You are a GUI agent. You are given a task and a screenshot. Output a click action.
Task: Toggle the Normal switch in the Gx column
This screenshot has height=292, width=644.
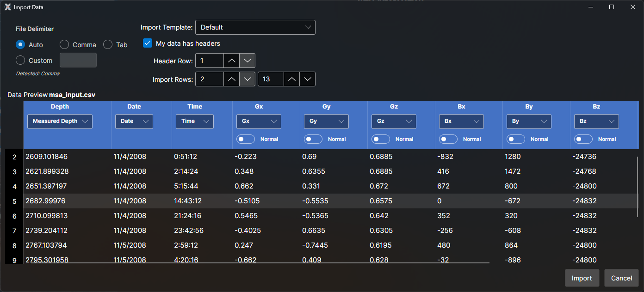[245, 139]
